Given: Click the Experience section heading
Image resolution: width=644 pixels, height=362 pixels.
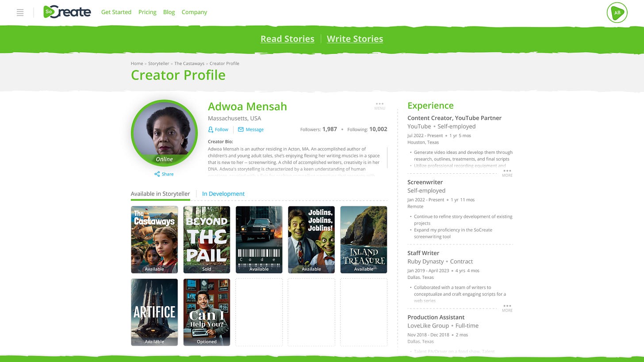Looking at the screenshot, I should (x=430, y=106).
